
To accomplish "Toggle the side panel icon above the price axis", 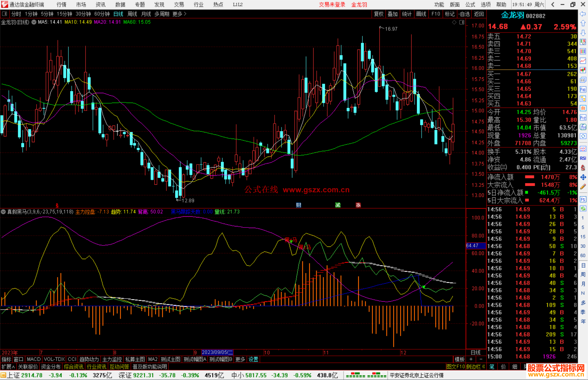I will (462, 22).
